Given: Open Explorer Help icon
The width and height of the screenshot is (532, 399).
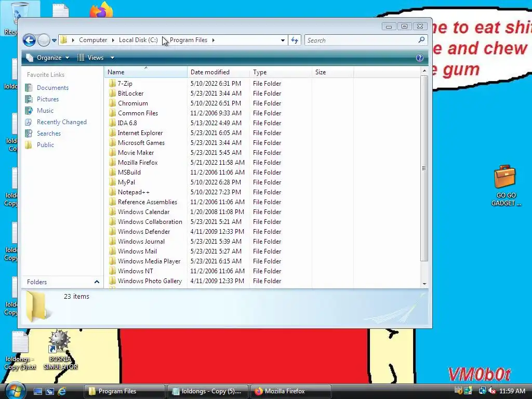Looking at the screenshot, I should (x=420, y=58).
